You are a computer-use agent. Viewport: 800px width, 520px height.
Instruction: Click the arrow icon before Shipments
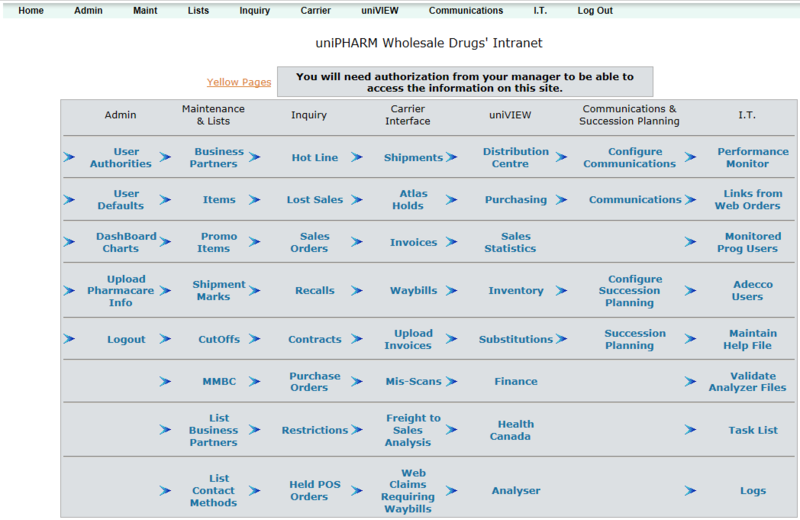[357, 157]
